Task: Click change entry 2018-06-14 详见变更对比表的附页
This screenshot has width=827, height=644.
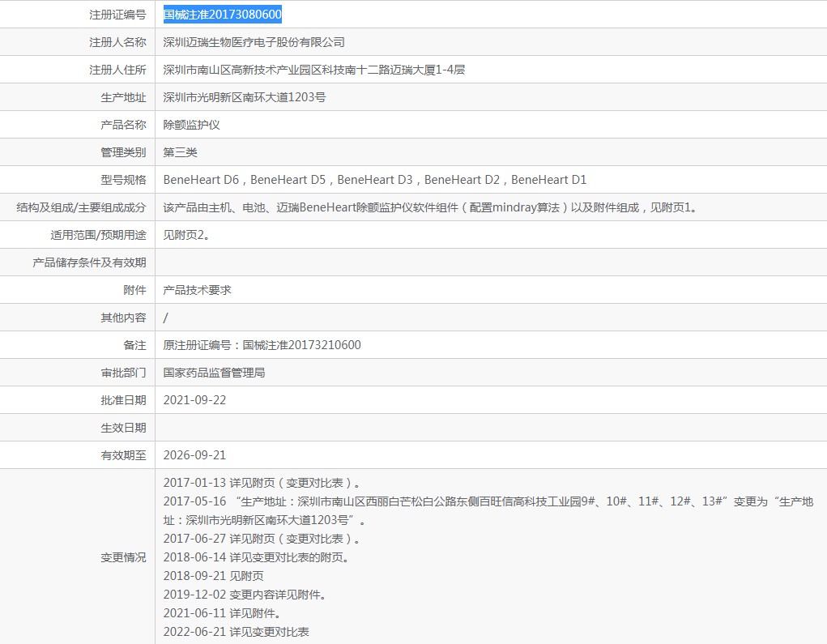Action: tap(256, 557)
